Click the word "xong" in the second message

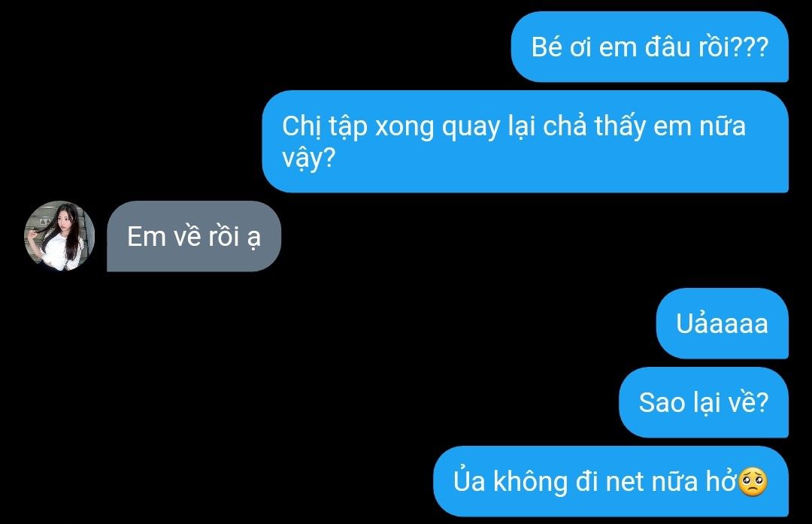404,127
